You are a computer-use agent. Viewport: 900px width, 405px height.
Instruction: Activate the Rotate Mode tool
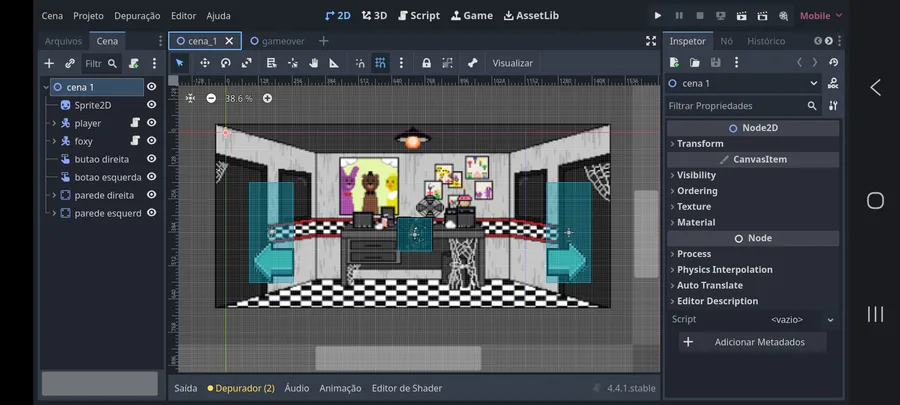pyautogui.click(x=226, y=63)
